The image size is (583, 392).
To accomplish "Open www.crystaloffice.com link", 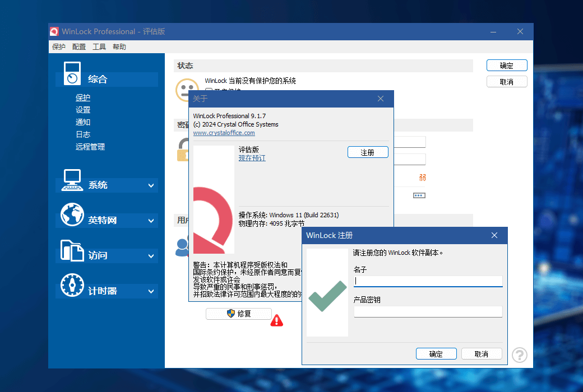I will pos(224,133).
